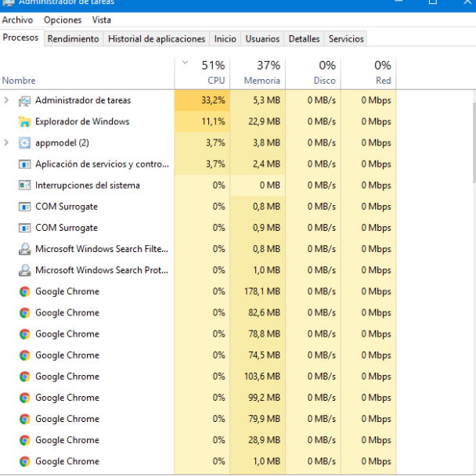The image size is (476, 476).
Task: Go to the Usuarios tab
Action: [262, 39]
